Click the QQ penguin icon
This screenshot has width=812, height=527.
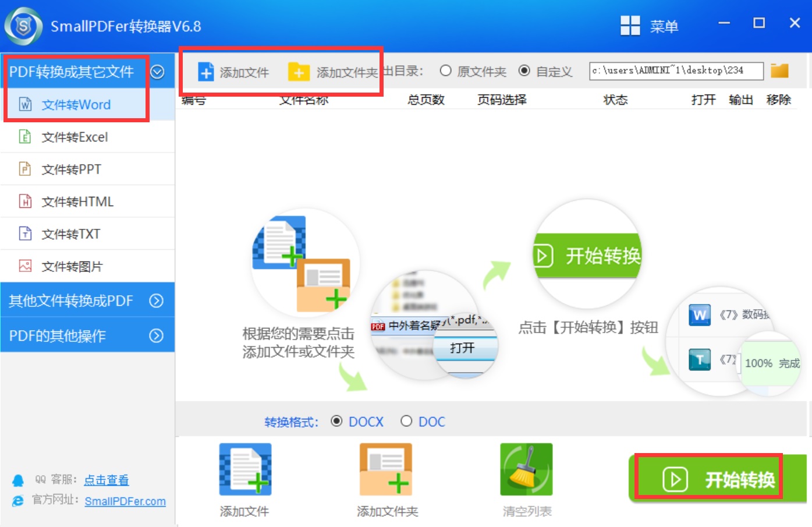pos(18,480)
